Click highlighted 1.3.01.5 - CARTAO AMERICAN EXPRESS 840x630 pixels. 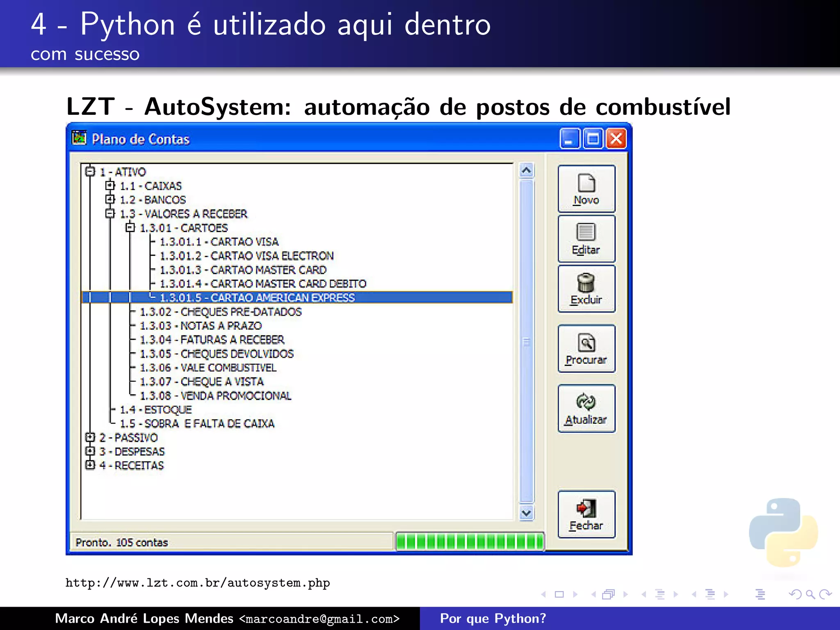click(x=297, y=297)
